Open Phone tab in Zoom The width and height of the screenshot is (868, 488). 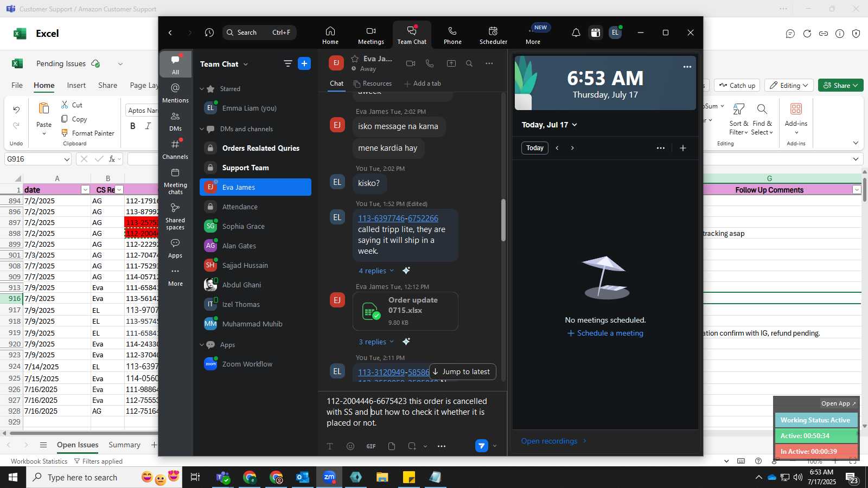pyautogui.click(x=452, y=35)
